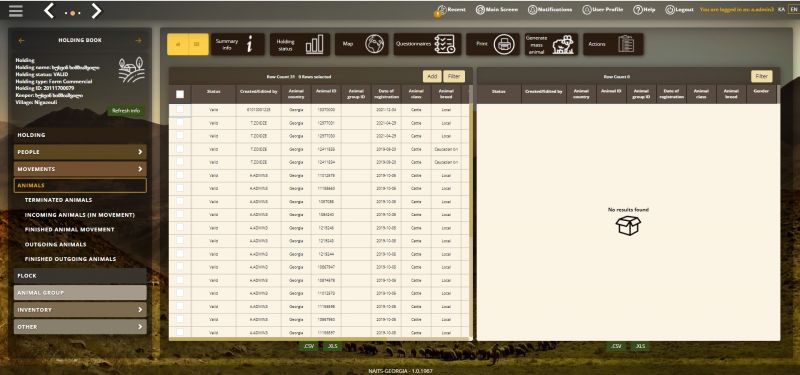Image resolution: width=800 pixels, height=375 pixels.
Task: Open FINISHED ANIMAL MOVEMENT
Action: coord(69,230)
